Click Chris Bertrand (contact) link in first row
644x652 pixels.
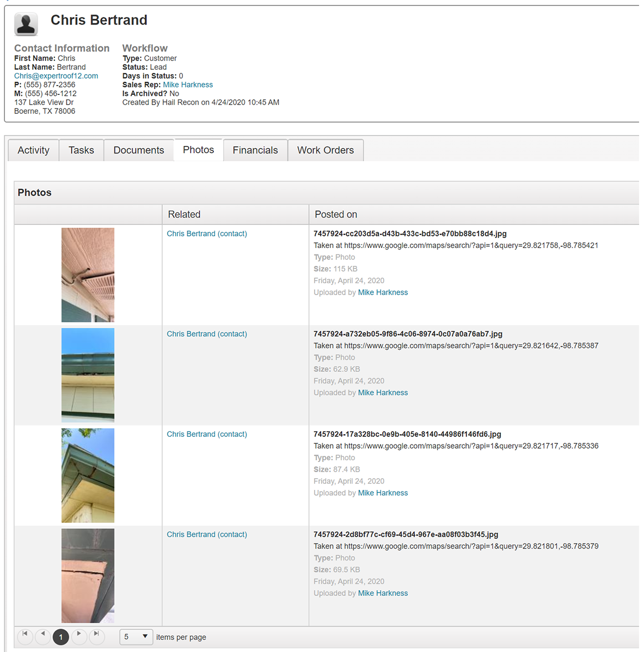(206, 234)
